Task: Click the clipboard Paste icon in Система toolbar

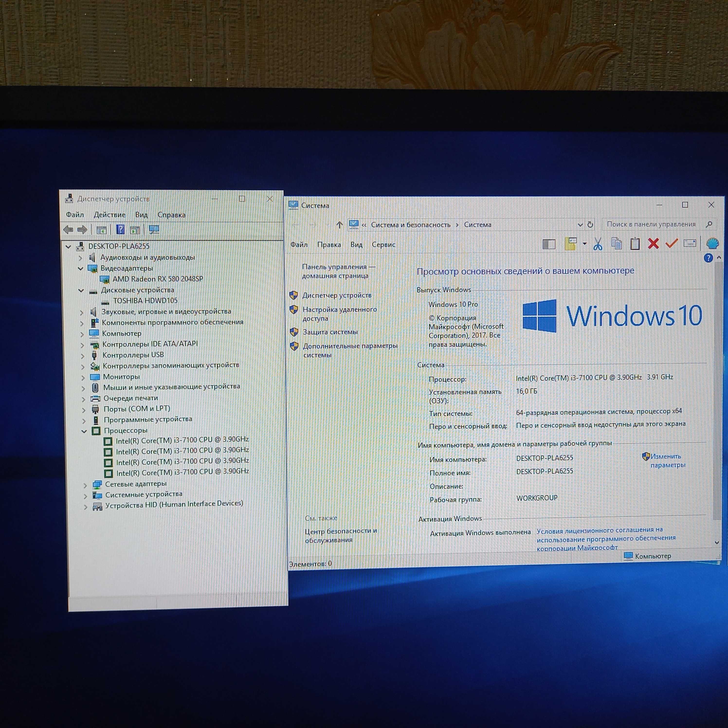Action: click(635, 244)
